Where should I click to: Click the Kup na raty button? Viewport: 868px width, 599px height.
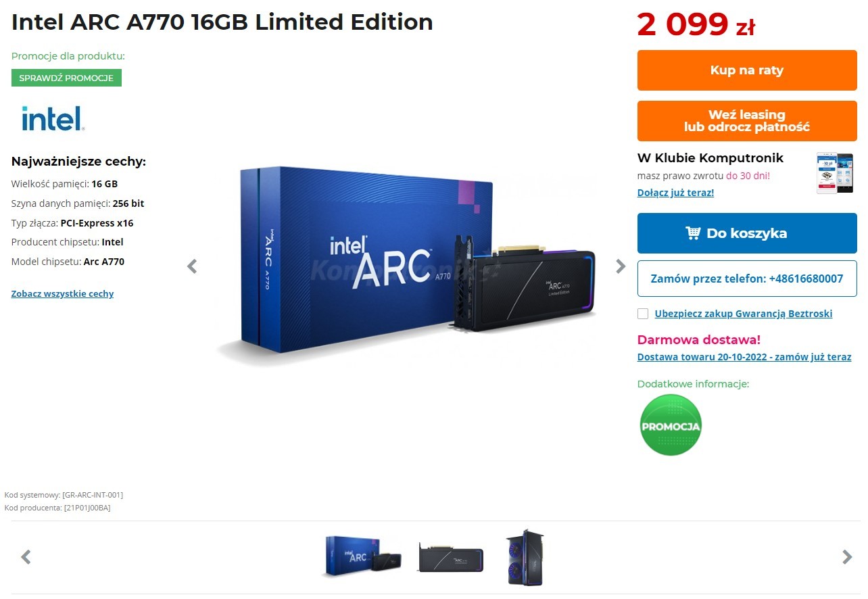coord(746,70)
